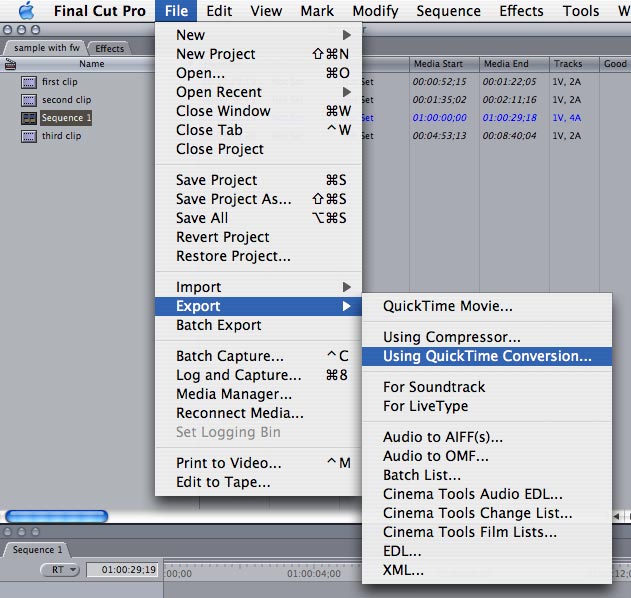631x598 pixels.
Task: Click the browser horizontal scrollbar thumb
Action: click(x=57, y=516)
